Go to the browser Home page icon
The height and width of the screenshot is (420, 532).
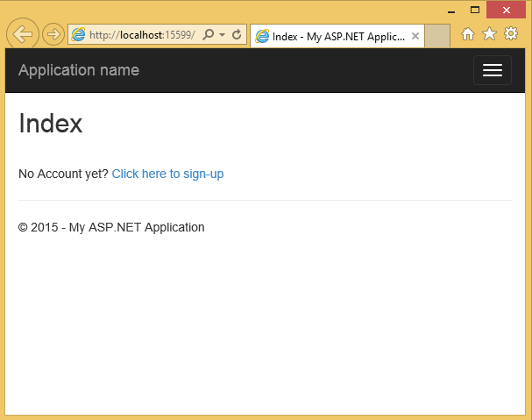(468, 33)
